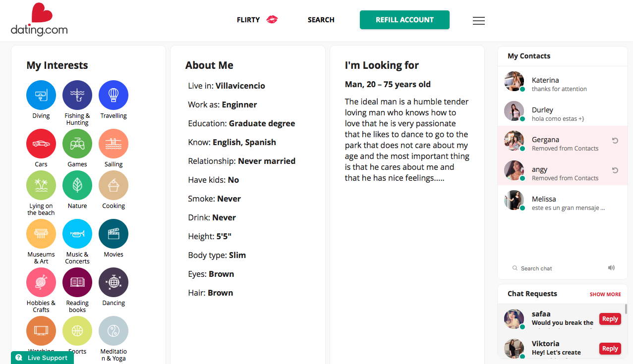Expand chat requests via SHOW MORE
633x364 pixels.
pyautogui.click(x=605, y=294)
